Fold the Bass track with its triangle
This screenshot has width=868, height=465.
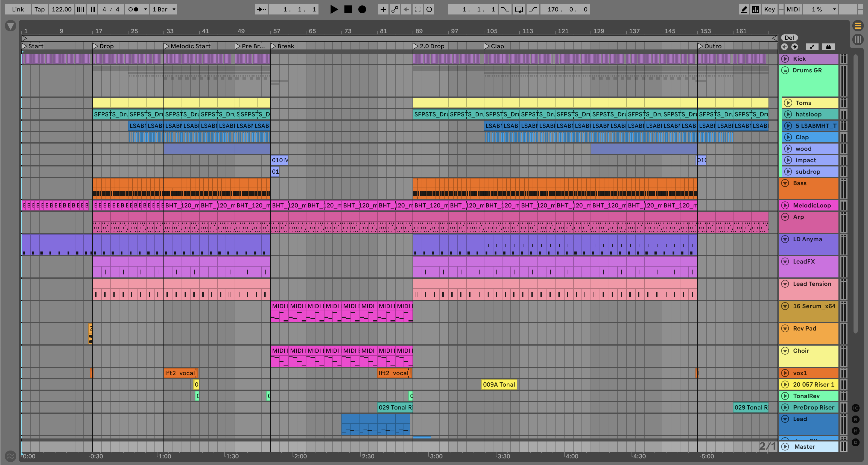[x=785, y=183]
